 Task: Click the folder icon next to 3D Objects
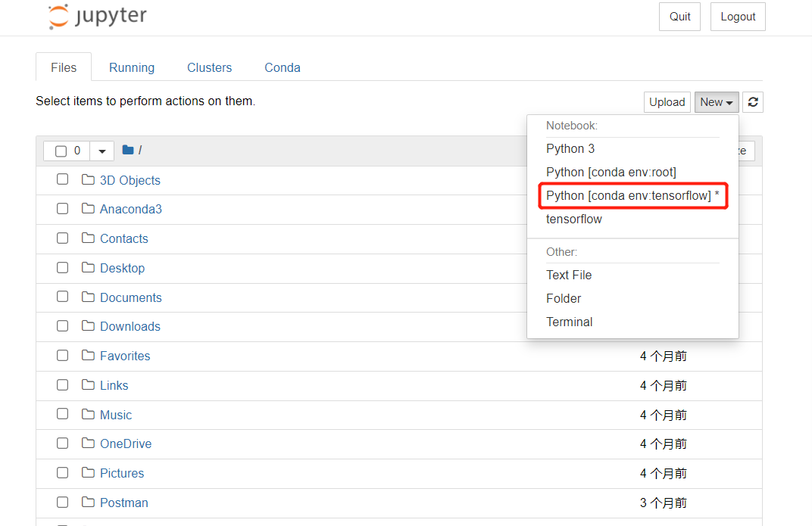pos(87,179)
